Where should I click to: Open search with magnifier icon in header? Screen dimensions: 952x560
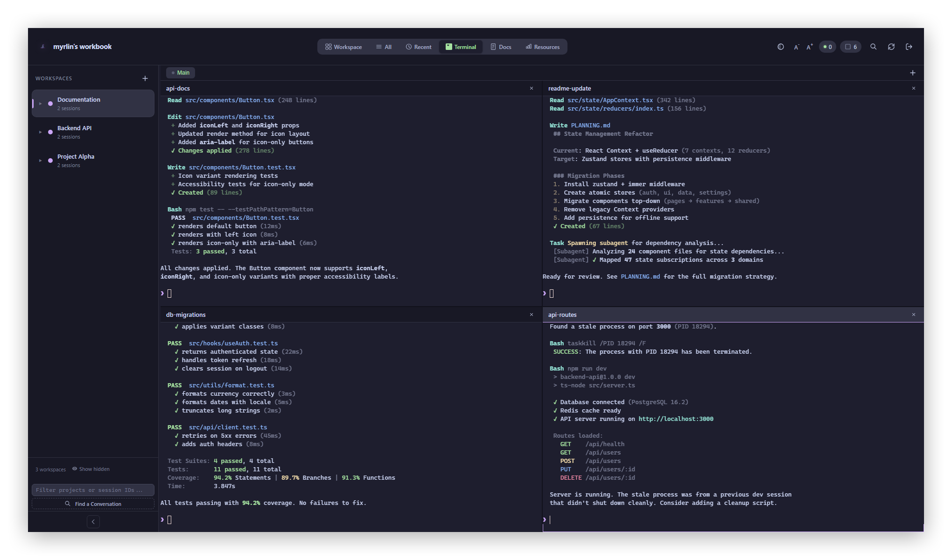pos(873,47)
